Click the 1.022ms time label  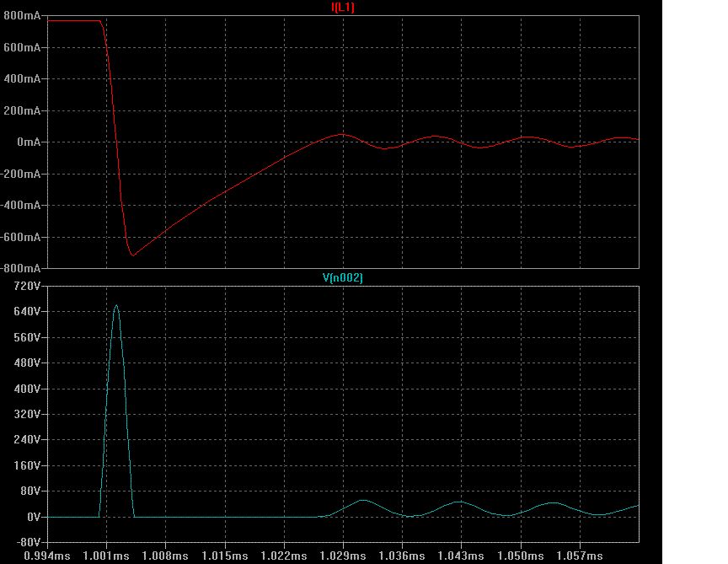coord(284,556)
